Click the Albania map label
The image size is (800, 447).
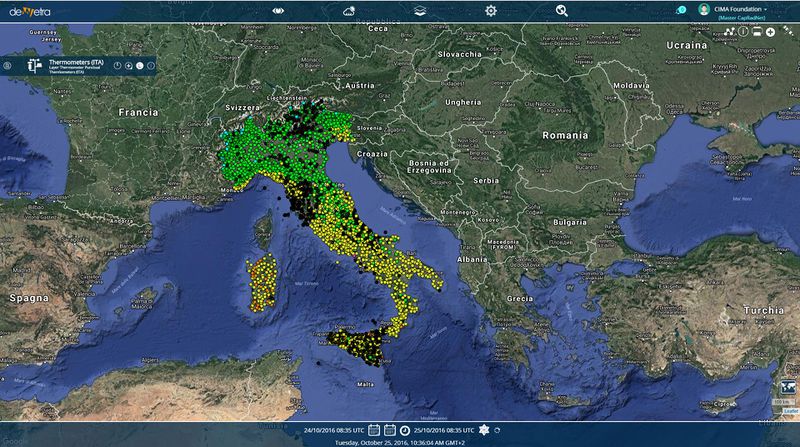(x=472, y=259)
